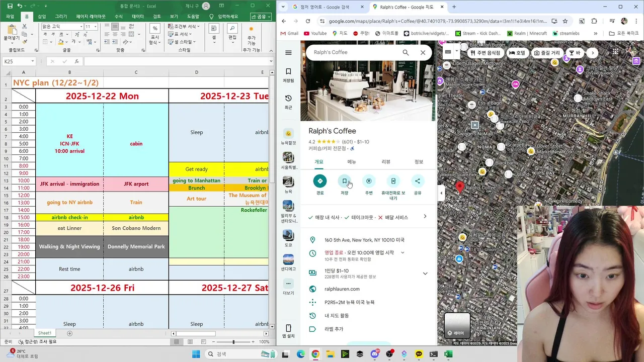Collapse the Maps side panel arrow
This screenshot has width=644, height=362.
click(441, 193)
